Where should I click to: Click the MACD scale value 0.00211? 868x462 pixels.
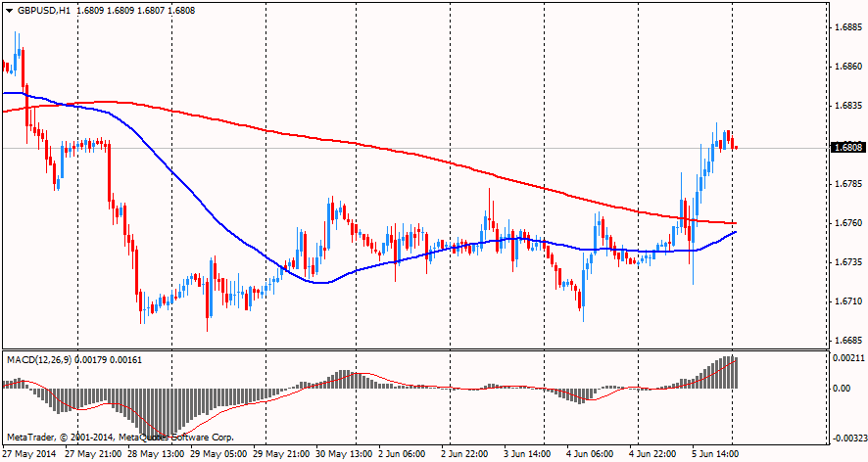[x=848, y=358]
